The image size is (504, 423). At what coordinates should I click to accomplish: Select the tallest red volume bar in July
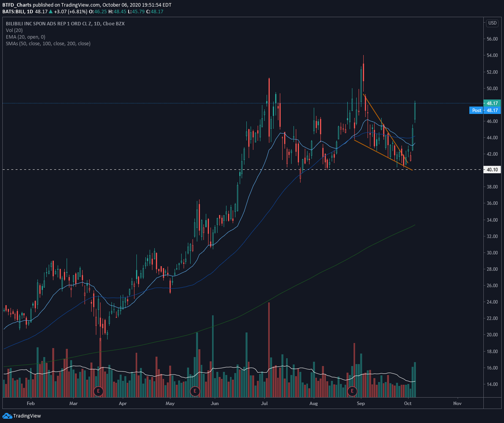pos(268,350)
